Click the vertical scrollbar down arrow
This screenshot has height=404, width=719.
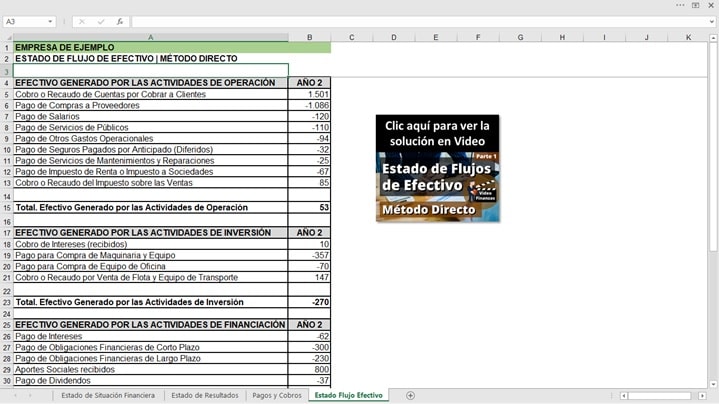[x=713, y=382]
